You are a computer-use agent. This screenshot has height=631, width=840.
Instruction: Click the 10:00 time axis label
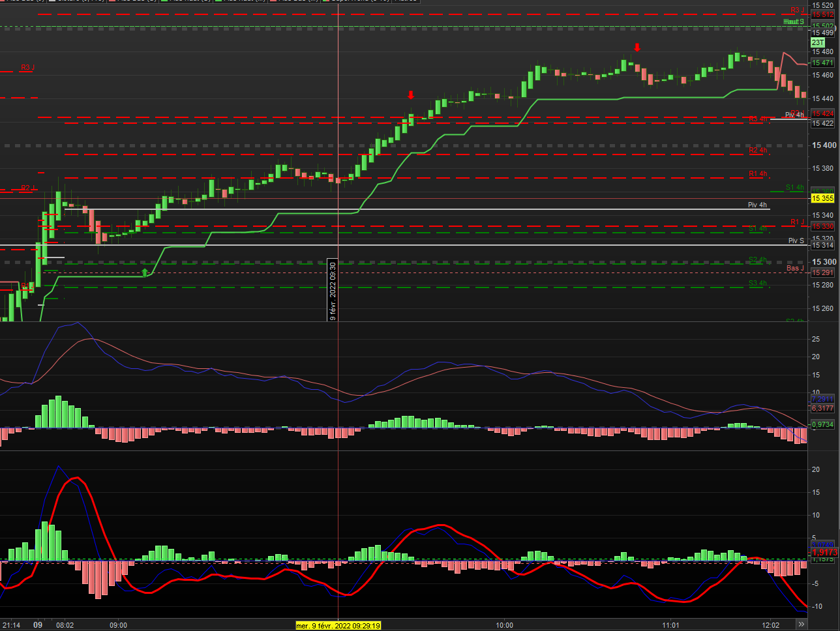504,625
